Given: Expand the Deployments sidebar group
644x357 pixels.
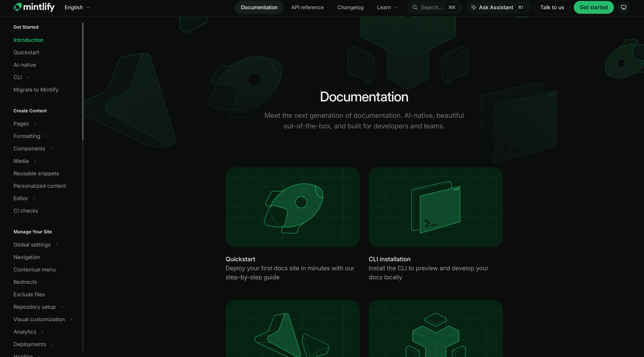Looking at the screenshot, I should pyautogui.click(x=34, y=344).
